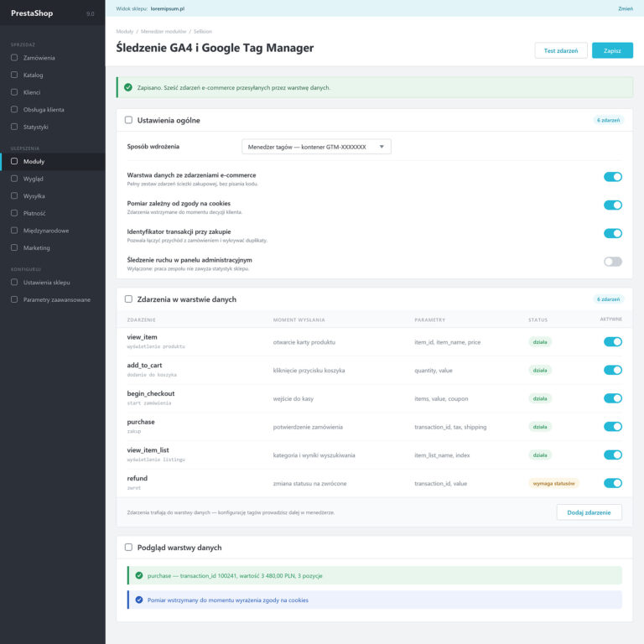This screenshot has width=644, height=644.
Task: Click the działa status for purchase
Action: tap(540, 427)
